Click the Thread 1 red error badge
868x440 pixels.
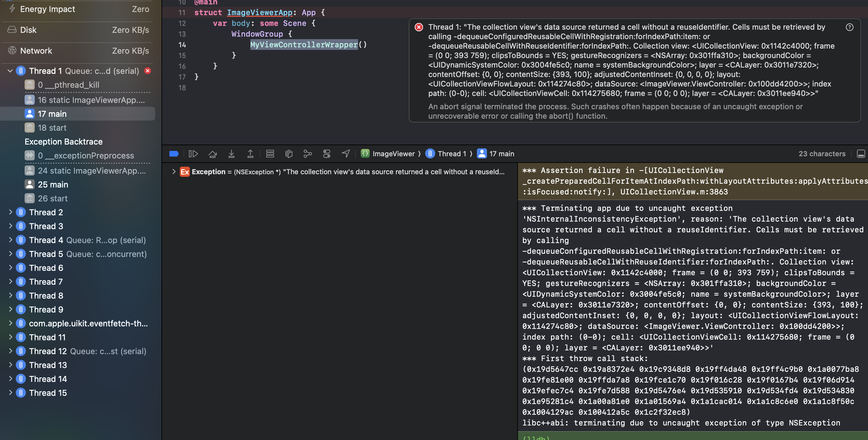pyautogui.click(x=148, y=71)
